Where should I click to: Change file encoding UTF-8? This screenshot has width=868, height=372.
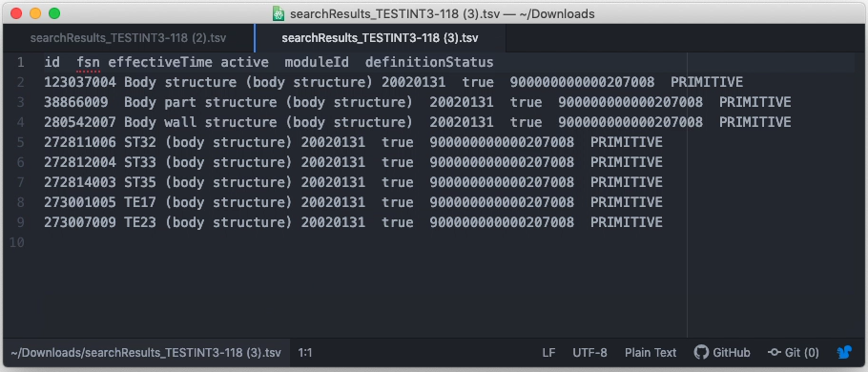[589, 353]
